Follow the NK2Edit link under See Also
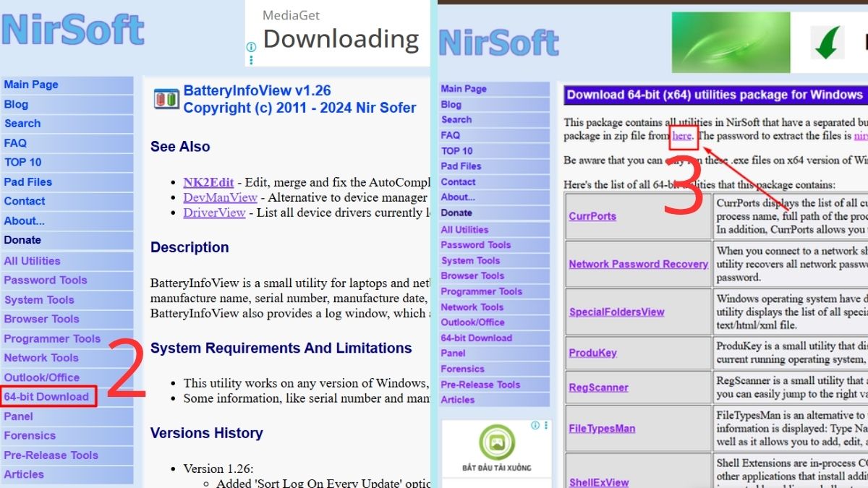 click(x=208, y=182)
